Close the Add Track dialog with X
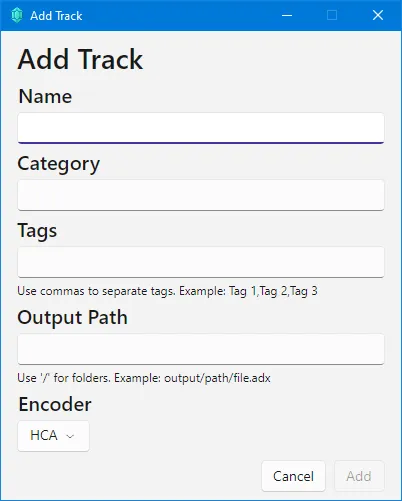Image resolution: width=402 pixels, height=501 pixels. pos(378,15)
